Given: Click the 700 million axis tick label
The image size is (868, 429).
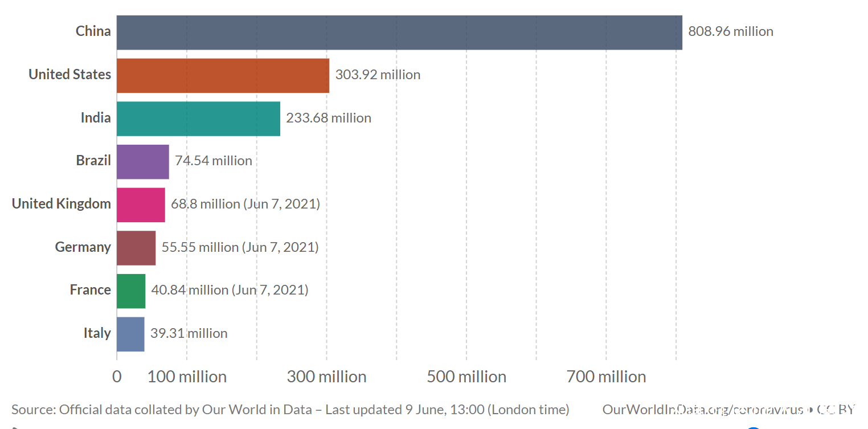Looking at the screenshot, I should [x=606, y=377].
